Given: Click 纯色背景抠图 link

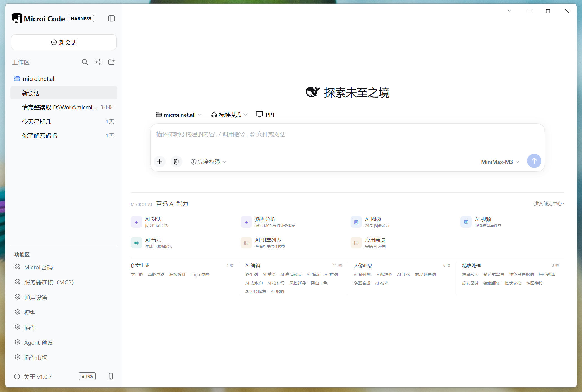Looking at the screenshot, I should (521, 274).
